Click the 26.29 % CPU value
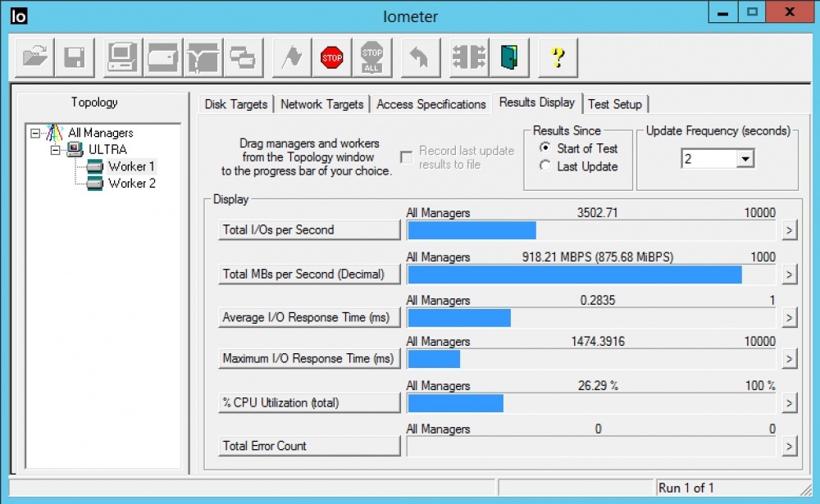Viewport: 820px width, 504px height. click(597, 386)
